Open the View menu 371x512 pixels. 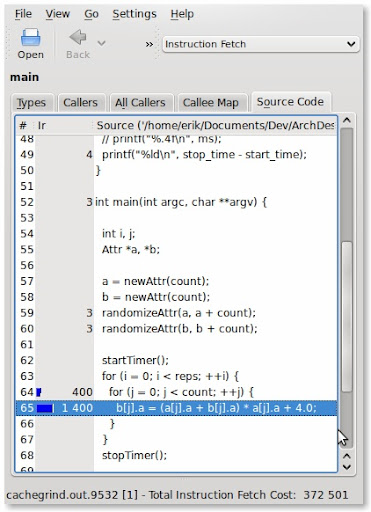58,14
